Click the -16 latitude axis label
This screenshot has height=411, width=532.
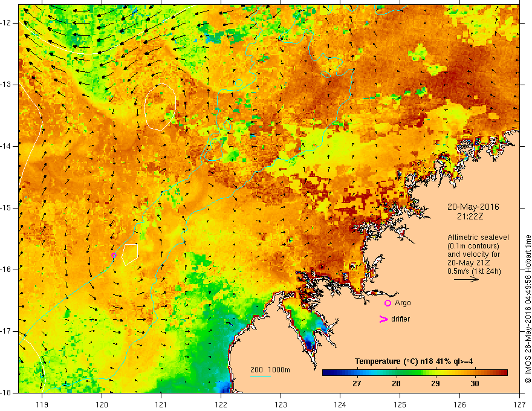point(6,270)
